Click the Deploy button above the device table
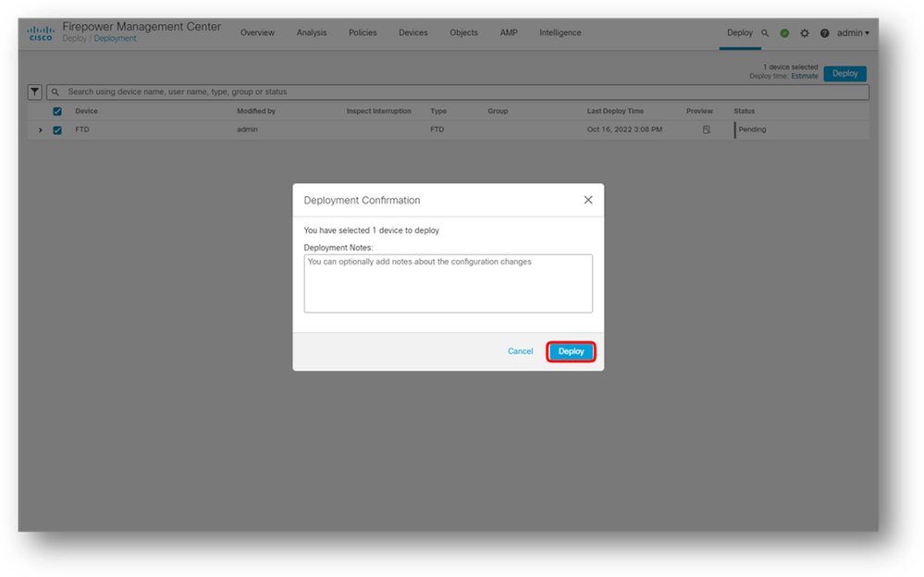 pyautogui.click(x=844, y=74)
